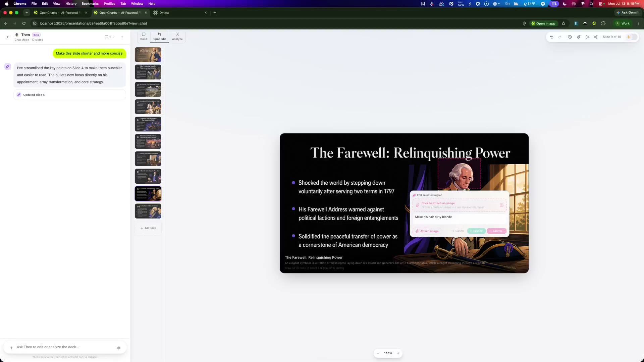Click the location pin in address bar
The width and height of the screenshot is (644, 362).
524,23
